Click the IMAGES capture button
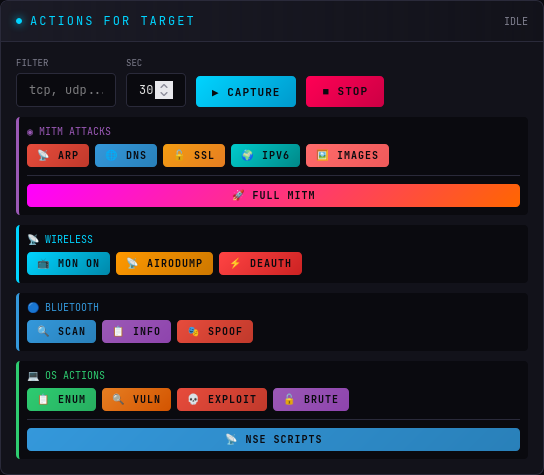Viewport: 544px width, 475px height. (x=347, y=155)
